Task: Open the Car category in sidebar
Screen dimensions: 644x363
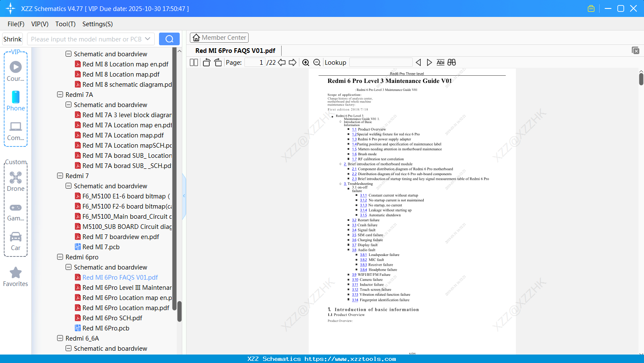Action: [16, 241]
